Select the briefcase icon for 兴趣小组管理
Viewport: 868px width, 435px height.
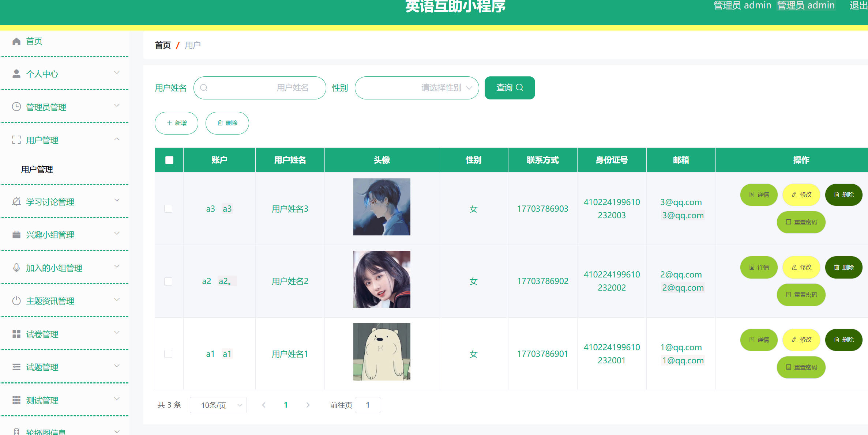point(16,235)
